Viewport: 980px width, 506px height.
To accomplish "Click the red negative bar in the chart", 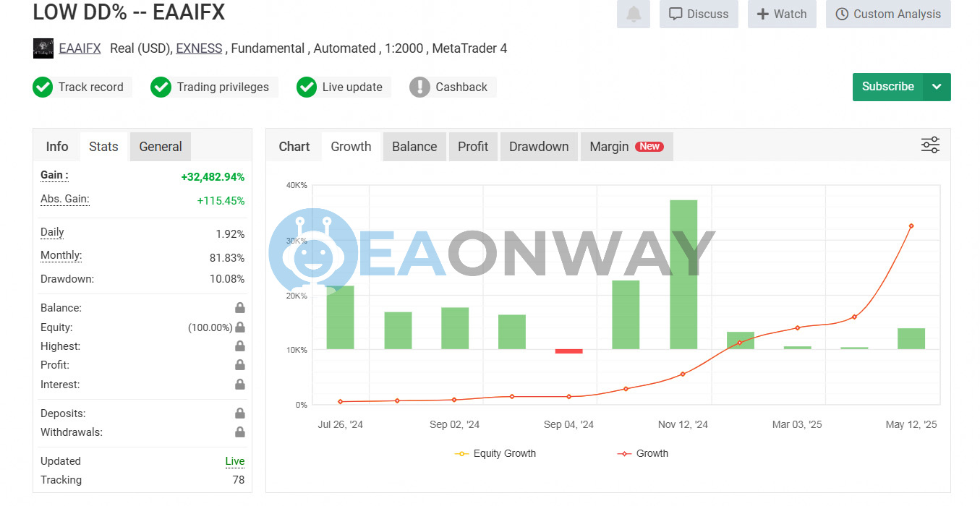I will pos(569,351).
